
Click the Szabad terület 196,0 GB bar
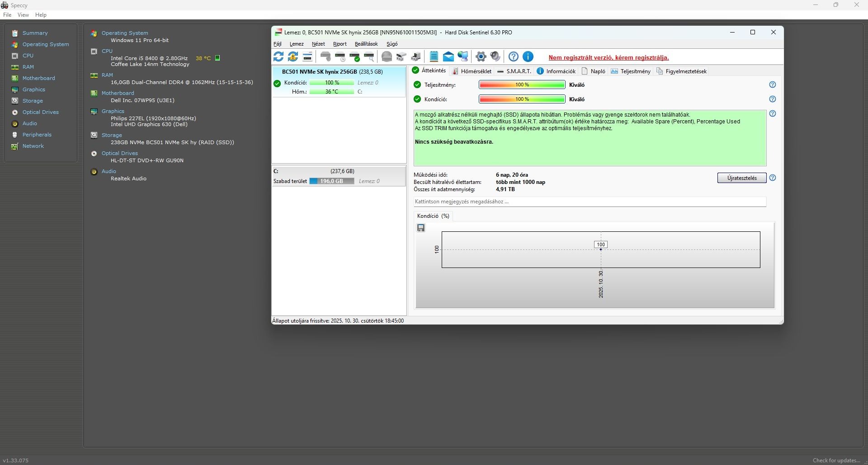tap(332, 181)
